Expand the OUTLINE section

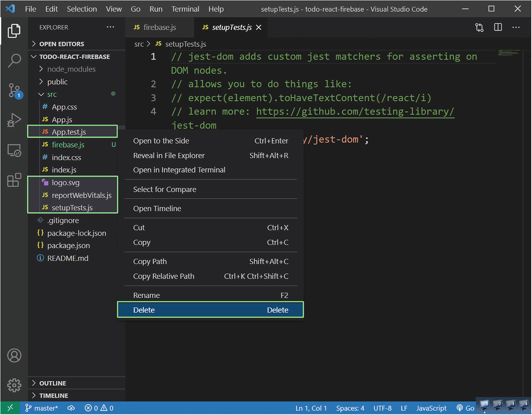point(52,383)
